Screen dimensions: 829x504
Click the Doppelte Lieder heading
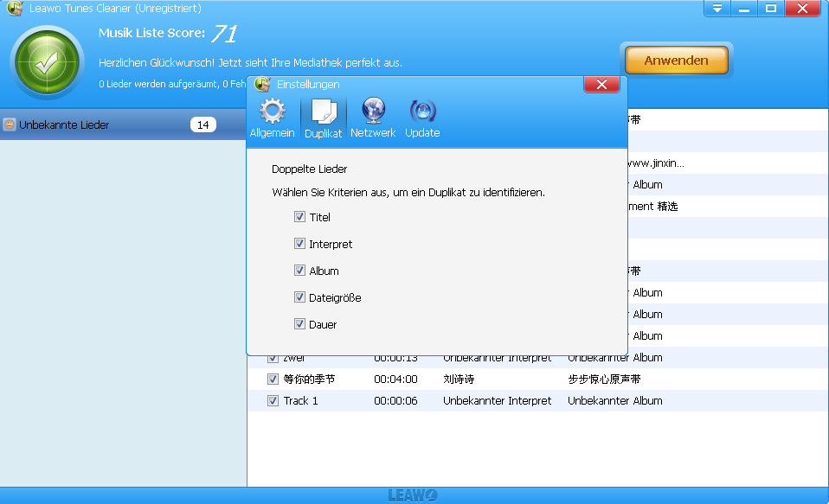pyautogui.click(x=309, y=169)
